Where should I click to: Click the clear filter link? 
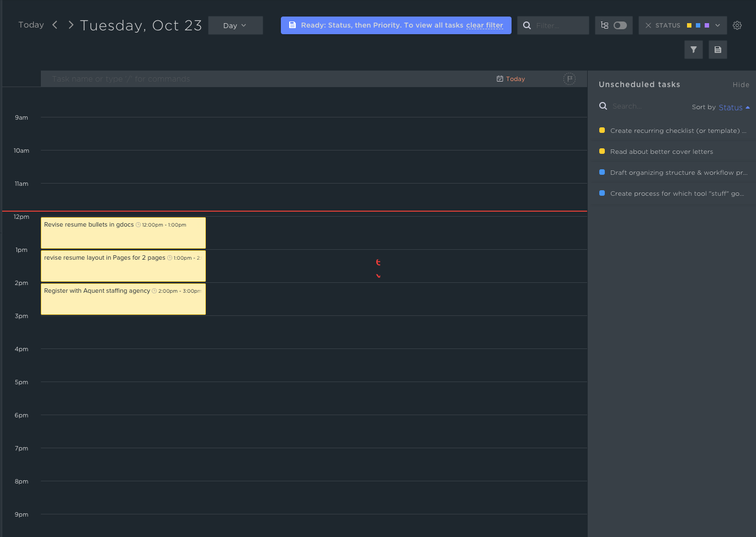point(485,25)
